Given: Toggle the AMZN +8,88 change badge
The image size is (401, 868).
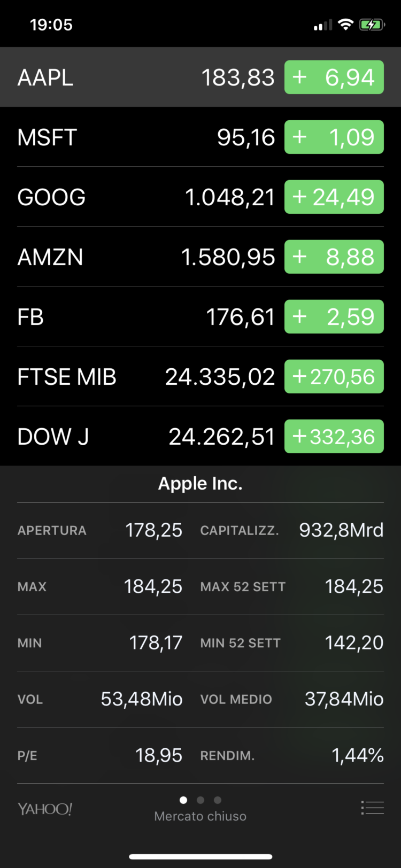Looking at the screenshot, I should click(x=334, y=257).
